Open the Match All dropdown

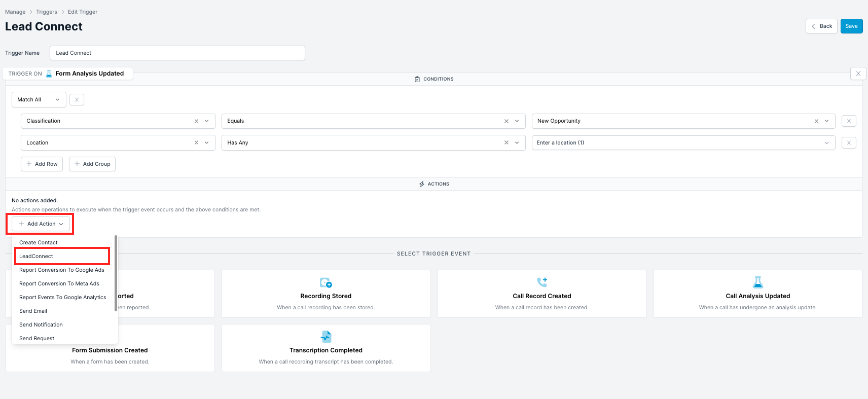click(39, 100)
